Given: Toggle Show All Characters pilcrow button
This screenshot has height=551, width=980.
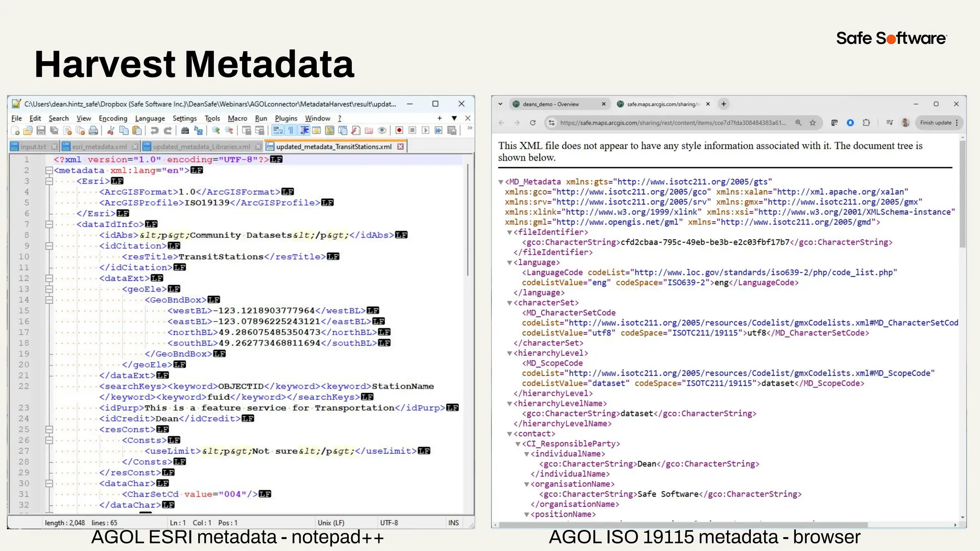Looking at the screenshot, I should (291, 131).
